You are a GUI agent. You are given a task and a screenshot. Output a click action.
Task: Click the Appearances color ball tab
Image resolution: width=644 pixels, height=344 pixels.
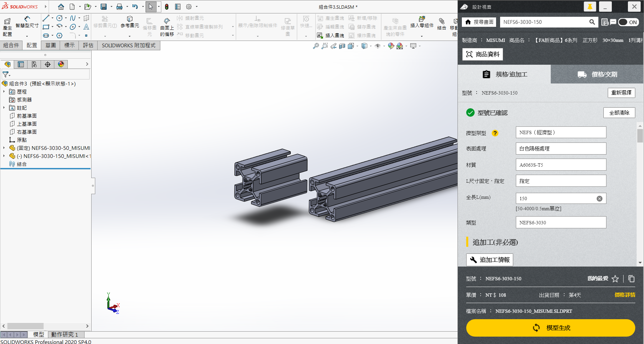(61, 64)
